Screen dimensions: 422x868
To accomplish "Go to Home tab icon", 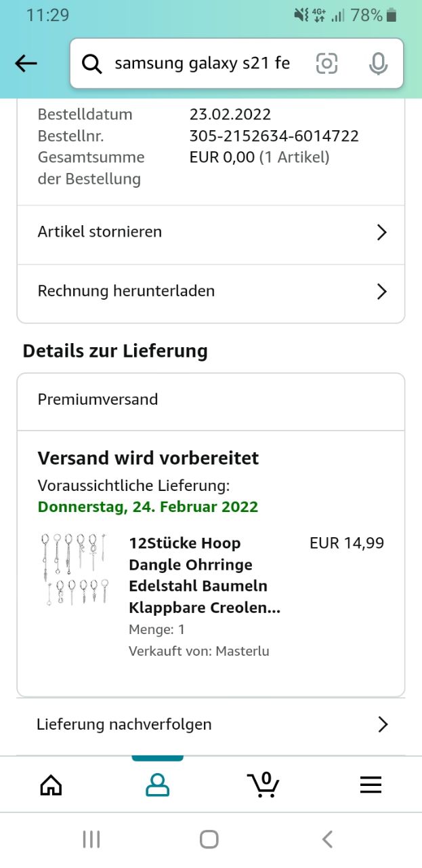I will pos(51,785).
